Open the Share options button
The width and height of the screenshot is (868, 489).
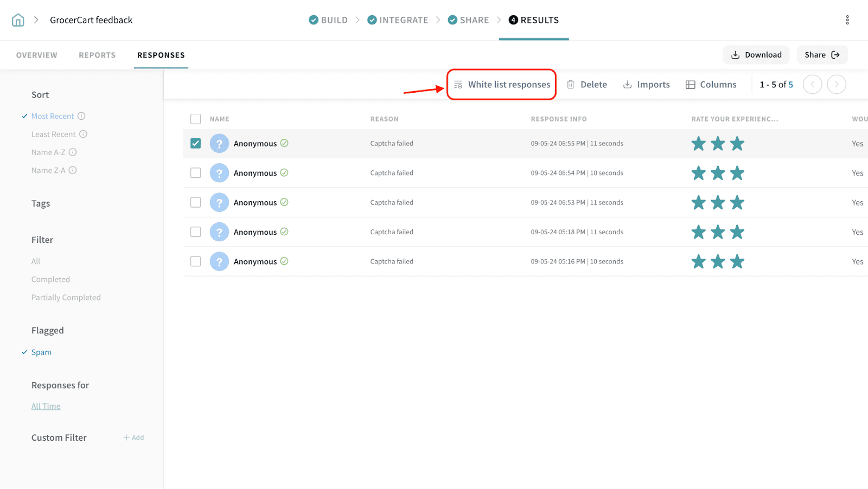tap(821, 55)
